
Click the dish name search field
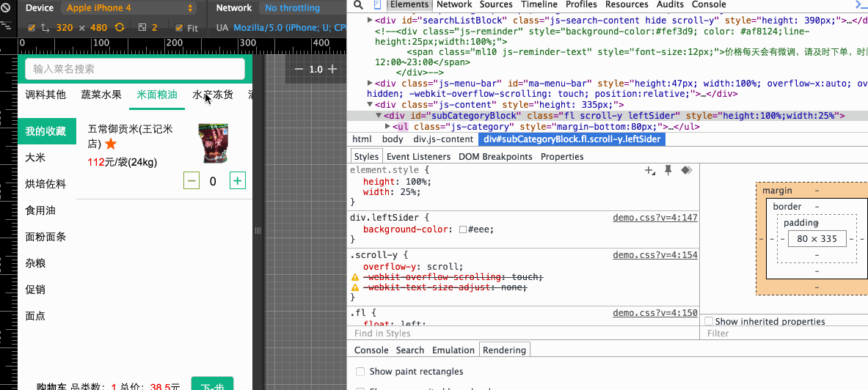point(134,69)
